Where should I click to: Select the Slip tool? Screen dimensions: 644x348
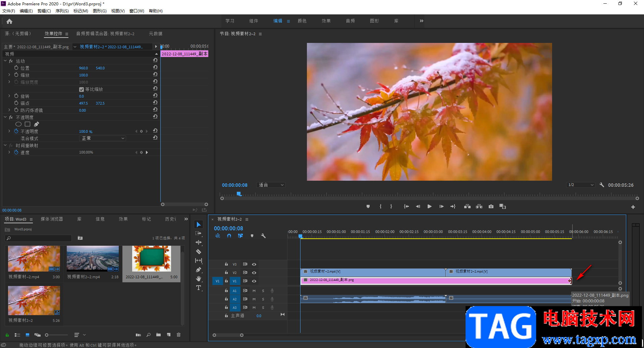click(x=199, y=260)
